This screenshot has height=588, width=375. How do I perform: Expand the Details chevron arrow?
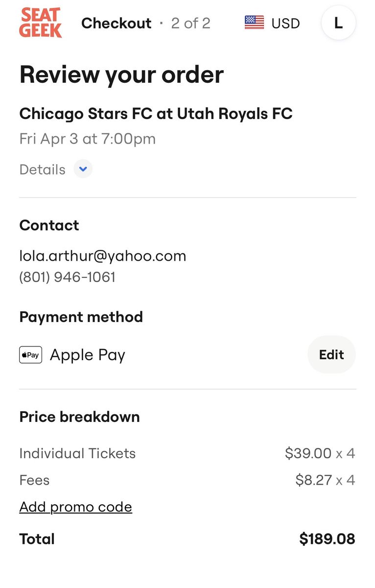pyautogui.click(x=83, y=170)
